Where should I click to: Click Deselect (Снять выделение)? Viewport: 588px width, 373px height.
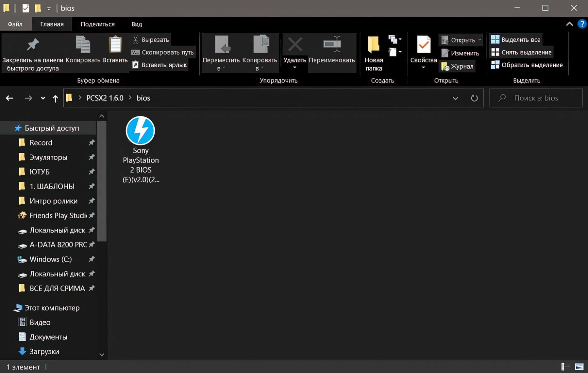521,52
